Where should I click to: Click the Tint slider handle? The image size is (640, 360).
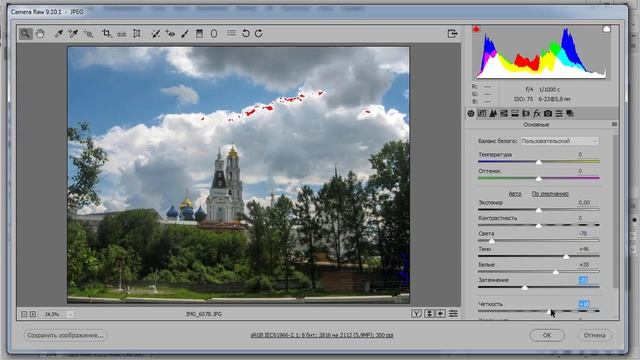coord(539,178)
